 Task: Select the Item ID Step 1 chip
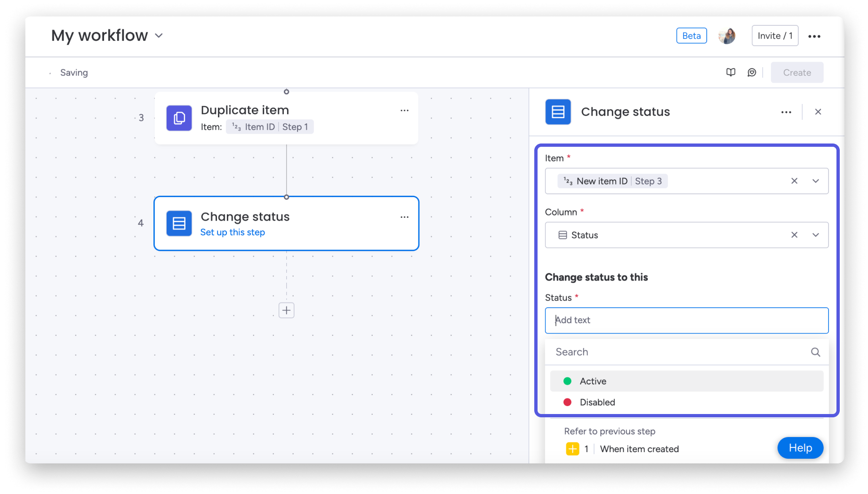point(270,127)
